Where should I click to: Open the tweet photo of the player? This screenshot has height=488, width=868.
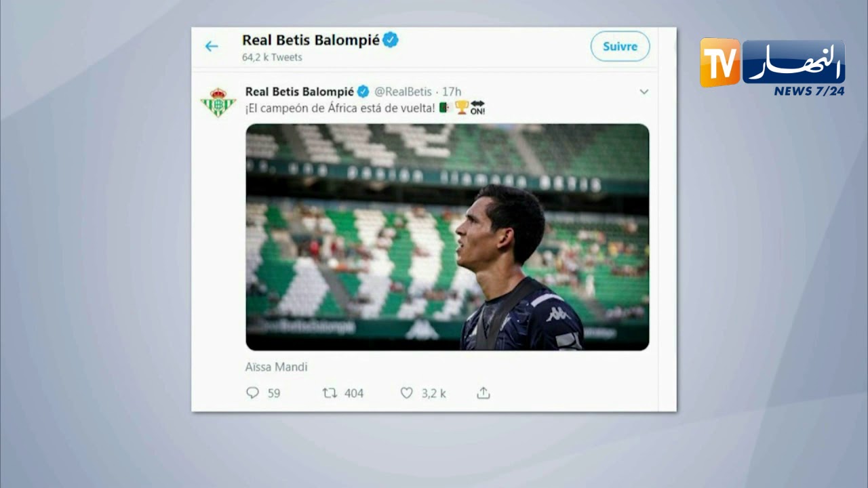(x=447, y=237)
